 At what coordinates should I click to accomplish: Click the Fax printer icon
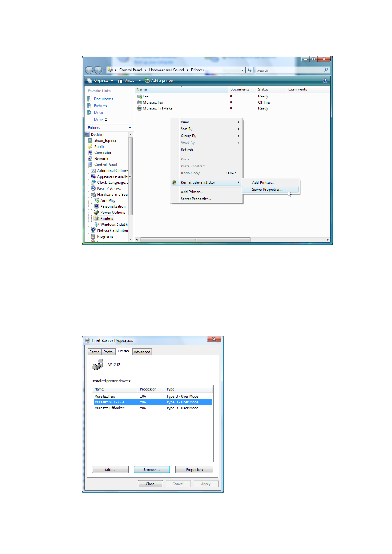(140, 96)
